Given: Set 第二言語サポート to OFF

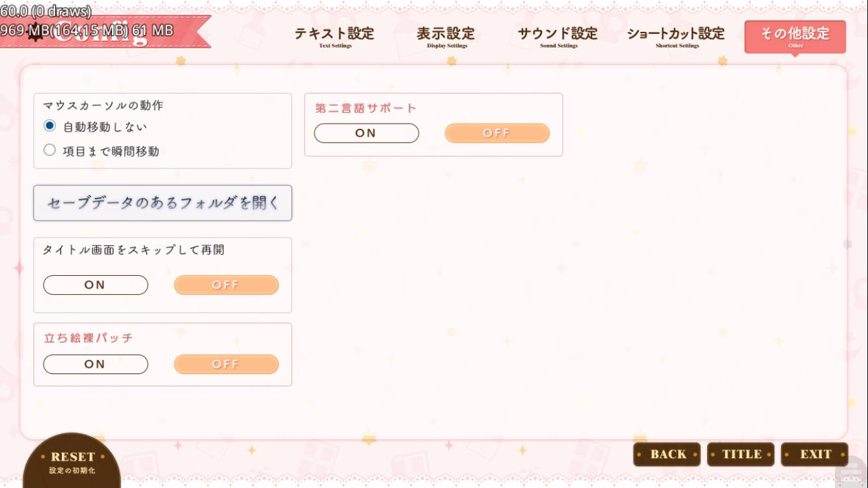Looking at the screenshot, I should (497, 133).
